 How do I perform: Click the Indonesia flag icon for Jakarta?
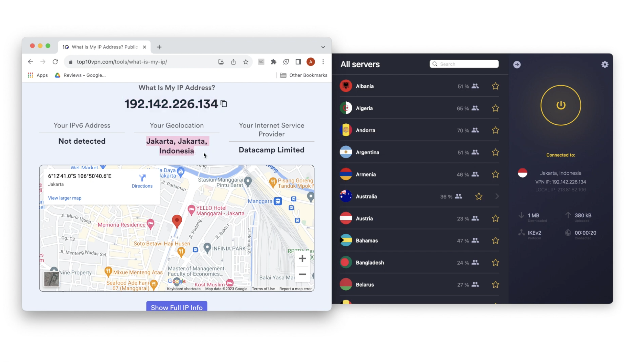[x=522, y=173]
